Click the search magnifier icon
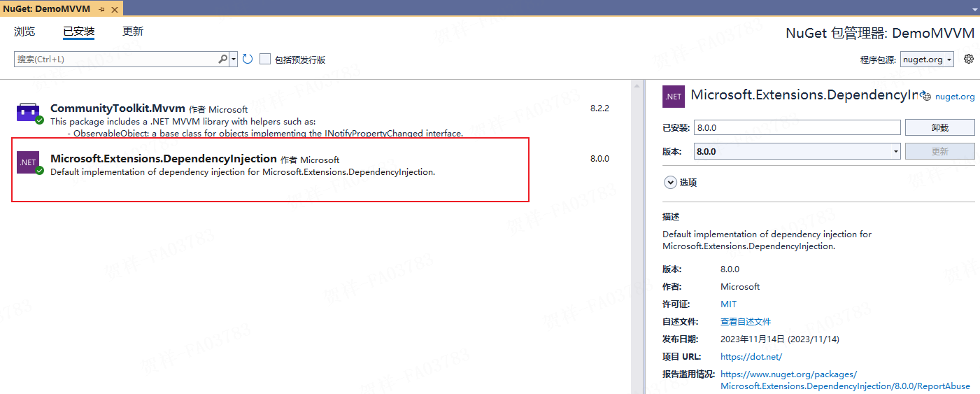This screenshot has width=980, height=394. pos(223,59)
